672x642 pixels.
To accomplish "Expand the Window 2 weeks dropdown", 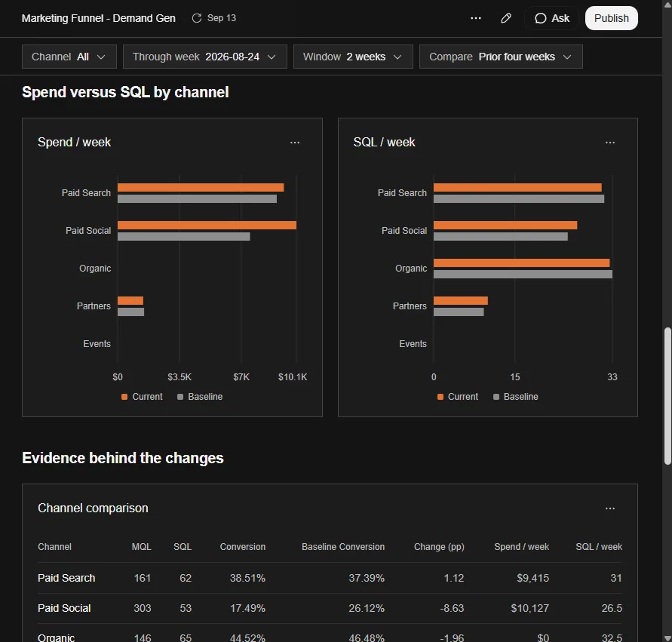I will (x=353, y=57).
